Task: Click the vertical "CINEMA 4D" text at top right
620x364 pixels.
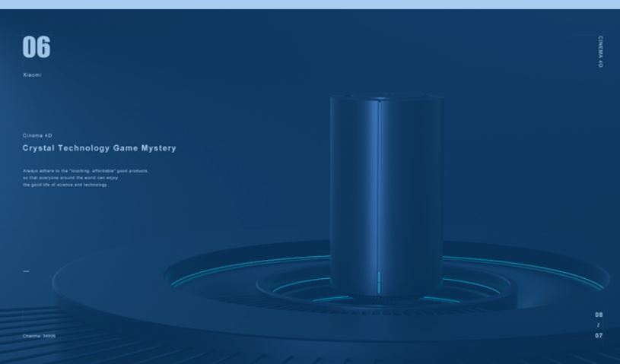Action: [x=600, y=52]
